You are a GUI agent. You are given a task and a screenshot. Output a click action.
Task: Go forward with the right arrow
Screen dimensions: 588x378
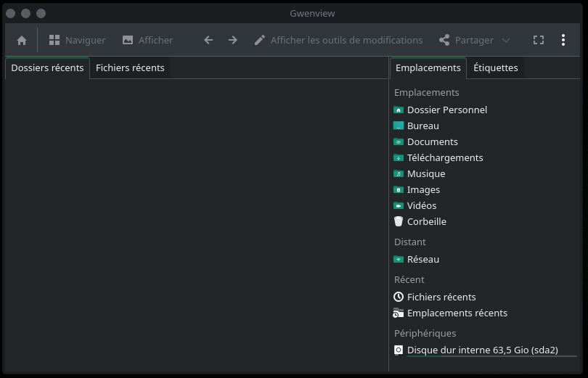pyautogui.click(x=233, y=41)
